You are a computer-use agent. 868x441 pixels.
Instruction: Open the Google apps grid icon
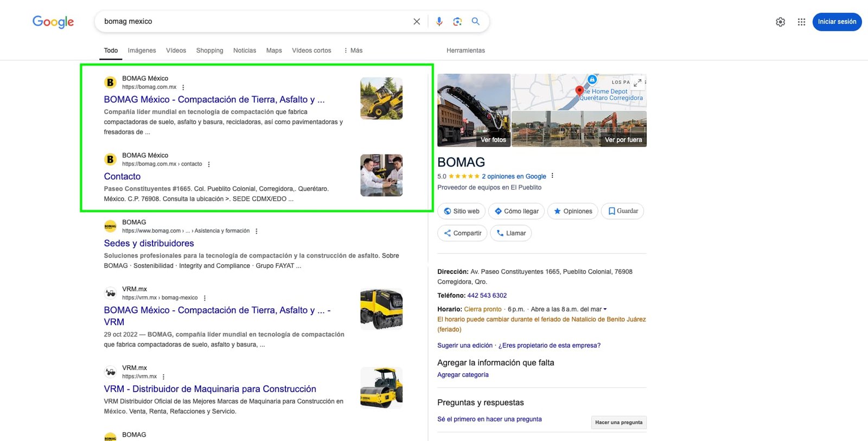(x=801, y=22)
